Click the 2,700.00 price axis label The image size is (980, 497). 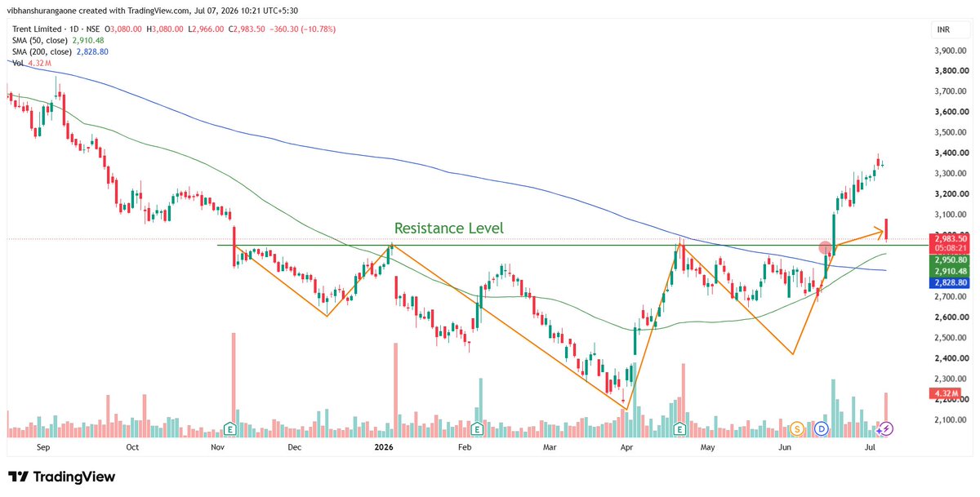[952, 297]
